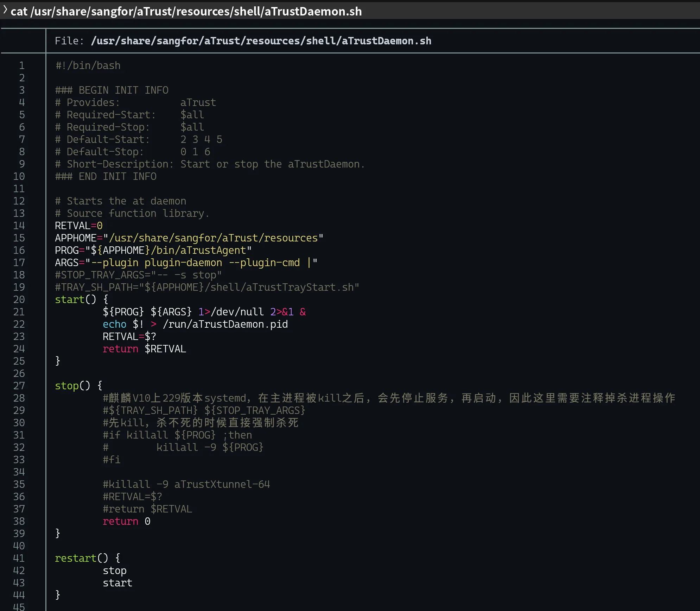
Task: Click the 'restart() {' function definition
Action: pyautogui.click(x=88, y=558)
